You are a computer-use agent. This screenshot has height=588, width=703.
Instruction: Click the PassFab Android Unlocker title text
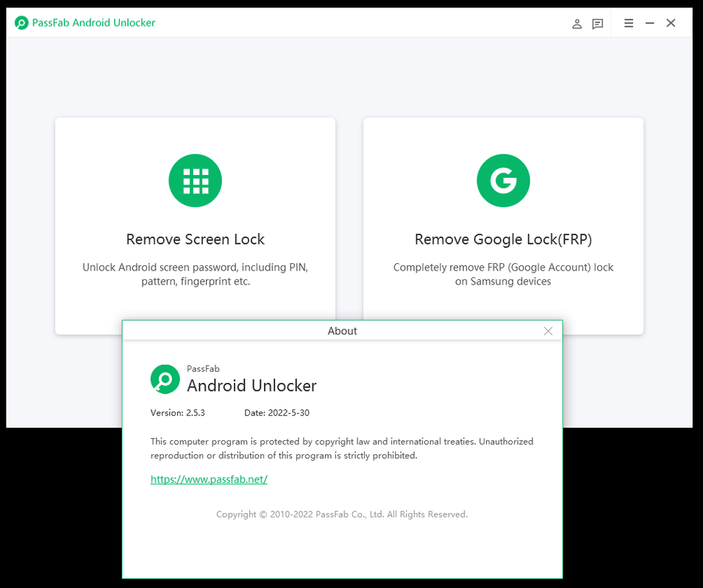[93, 23]
